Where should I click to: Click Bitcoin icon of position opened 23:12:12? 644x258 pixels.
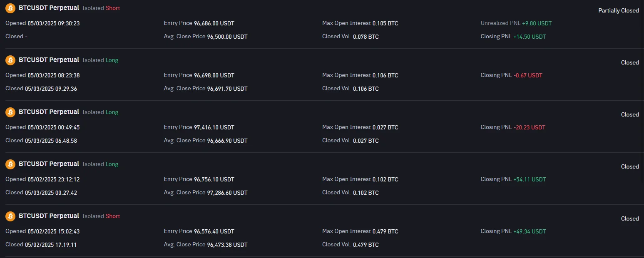pos(10,164)
